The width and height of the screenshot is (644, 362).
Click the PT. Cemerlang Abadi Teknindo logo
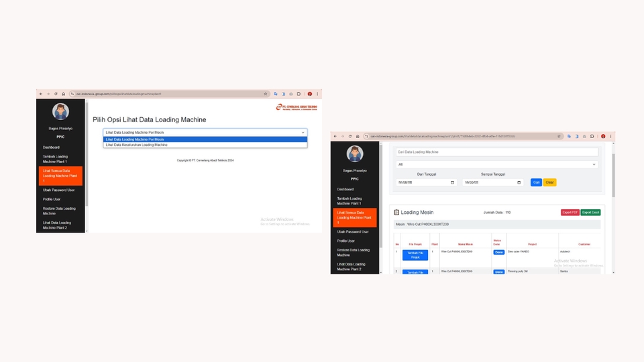tap(297, 107)
